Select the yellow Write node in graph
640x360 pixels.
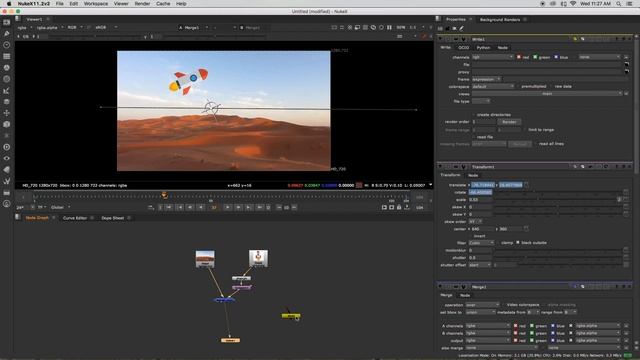tap(291, 316)
